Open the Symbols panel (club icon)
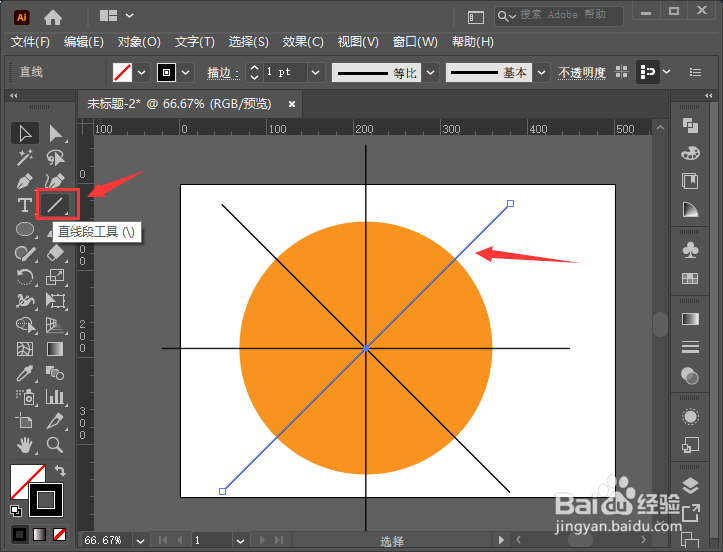 690,250
